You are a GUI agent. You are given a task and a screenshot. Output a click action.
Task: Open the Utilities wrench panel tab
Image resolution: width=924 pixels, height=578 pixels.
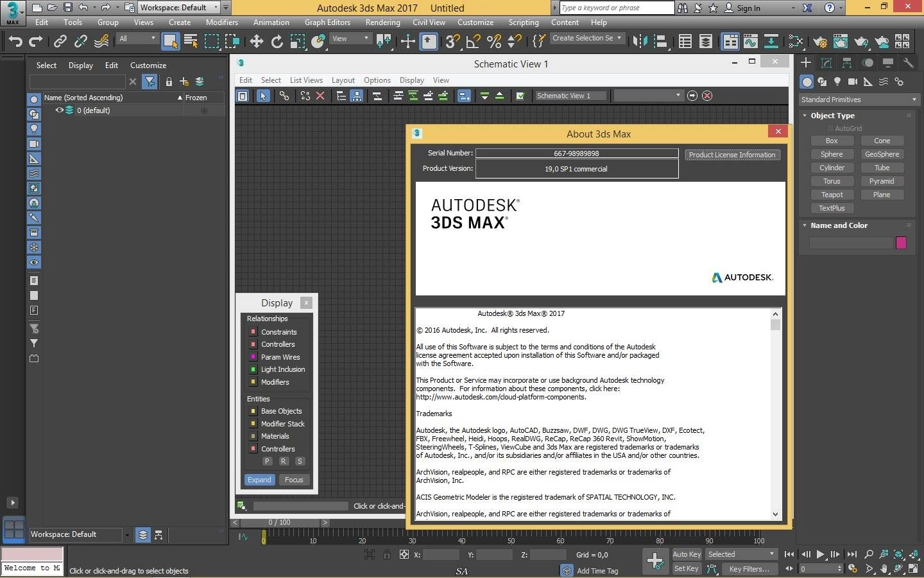pyautogui.click(x=908, y=63)
